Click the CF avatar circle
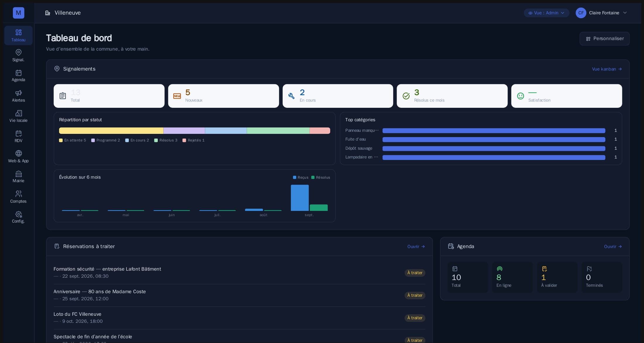 581,13
